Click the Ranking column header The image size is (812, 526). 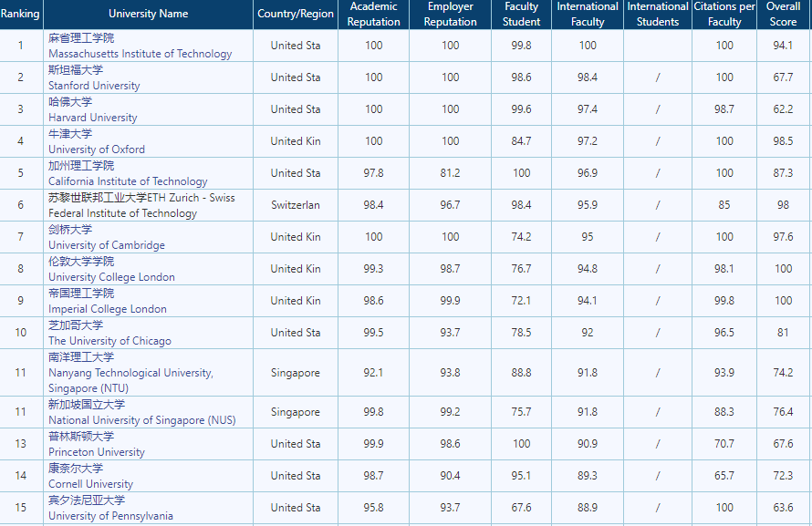tap(20, 14)
